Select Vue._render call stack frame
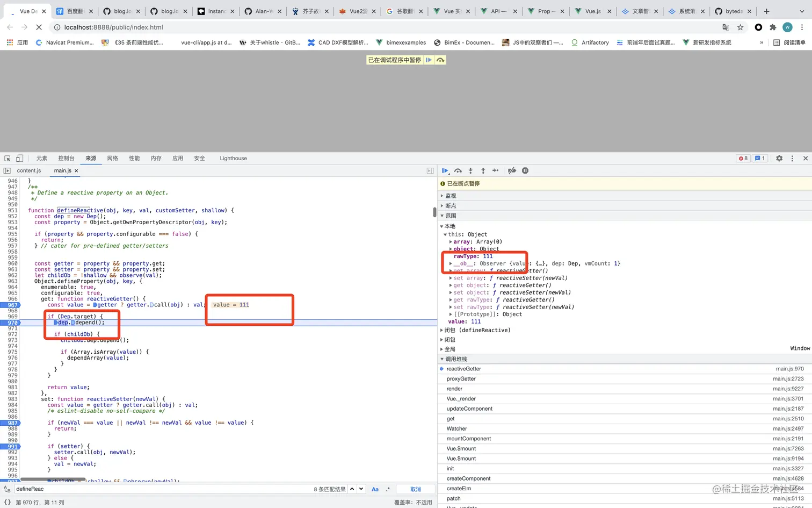 tap(625, 399)
